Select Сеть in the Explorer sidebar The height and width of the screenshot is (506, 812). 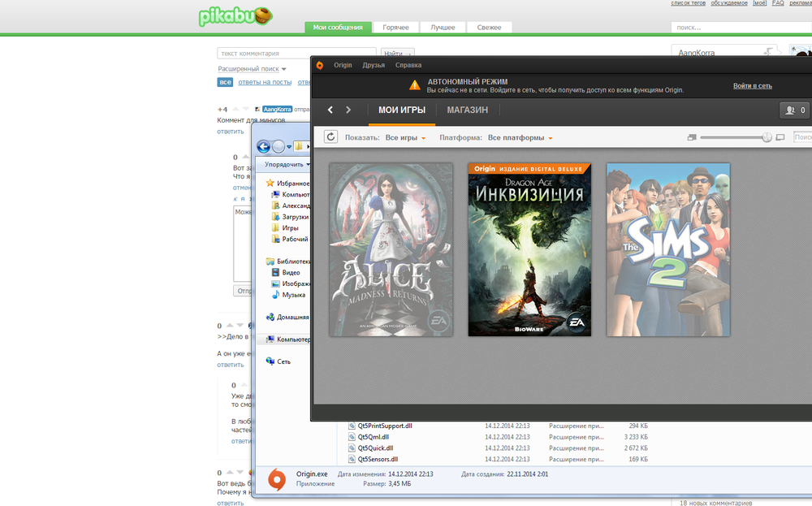283,361
